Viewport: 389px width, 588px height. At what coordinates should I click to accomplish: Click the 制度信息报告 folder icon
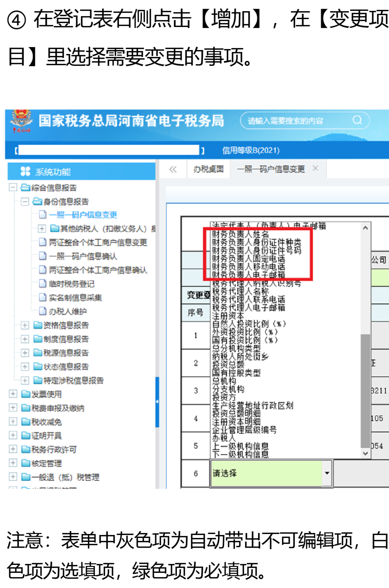point(38,339)
